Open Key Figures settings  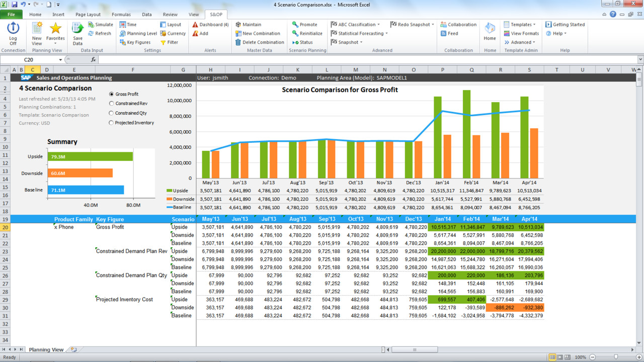pos(135,43)
